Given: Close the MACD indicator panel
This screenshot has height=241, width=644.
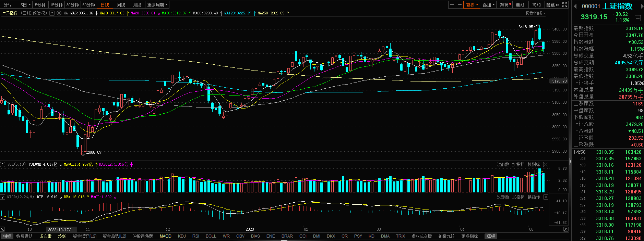Looking at the screenshot, I should (x=546, y=197).
